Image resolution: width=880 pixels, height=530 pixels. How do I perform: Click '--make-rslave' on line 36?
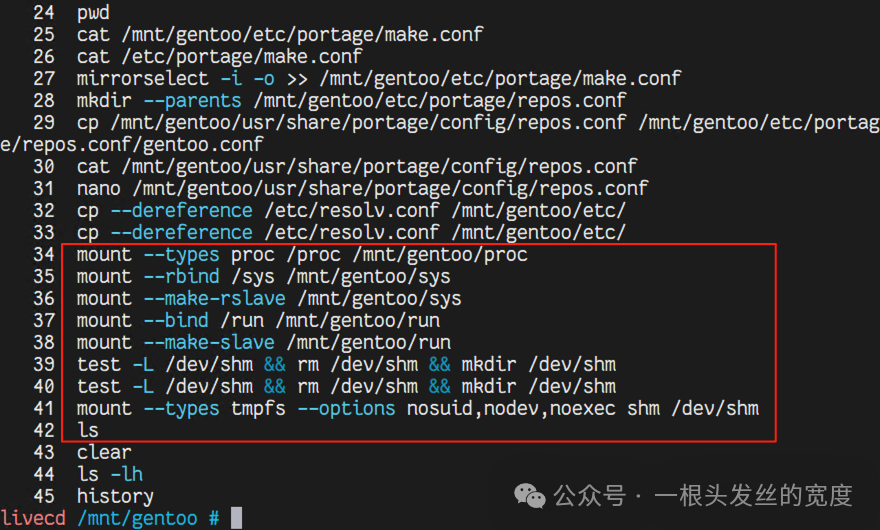[214, 299]
